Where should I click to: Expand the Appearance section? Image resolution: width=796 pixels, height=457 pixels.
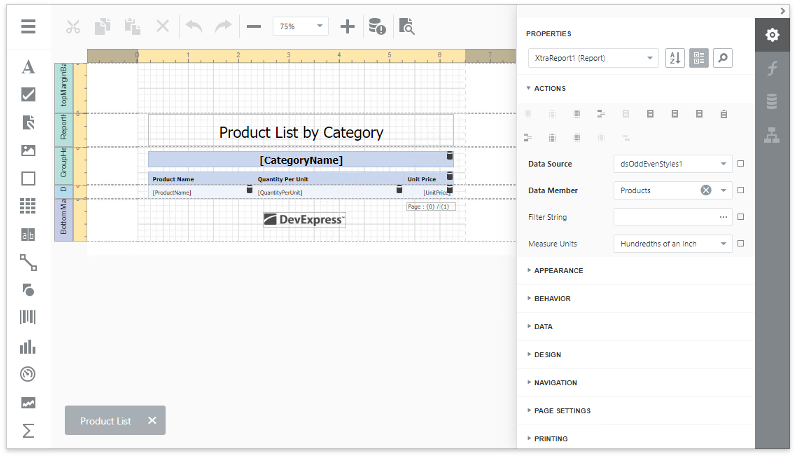coord(558,270)
